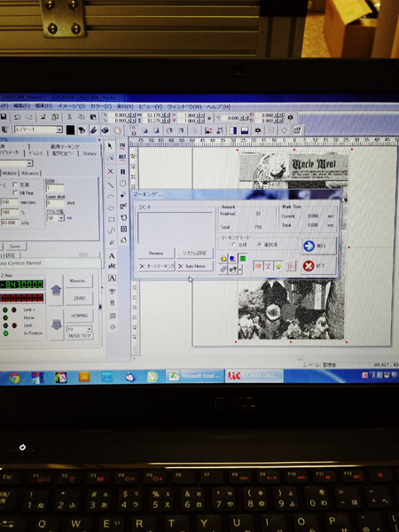The image size is (399, 532).
Task: Open the 実行(X) menu
Action: 125,106
